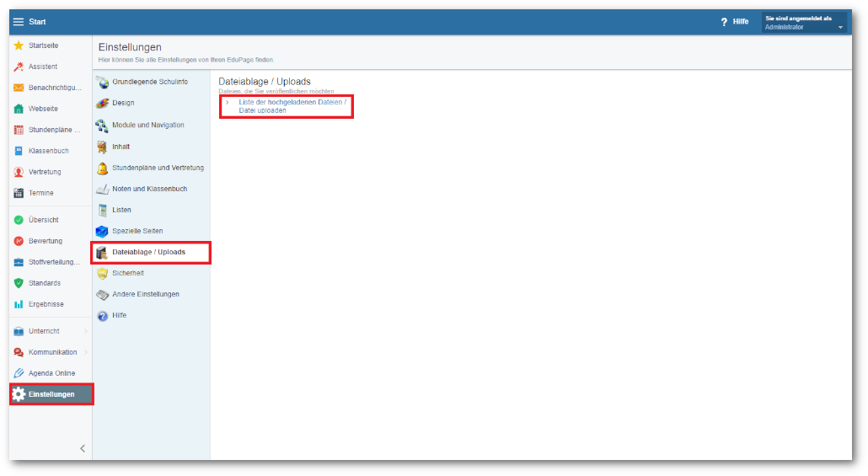Image resolution: width=868 pixels, height=476 pixels.
Task: Click the Kommunikation chat bubbles icon
Action: click(x=19, y=352)
